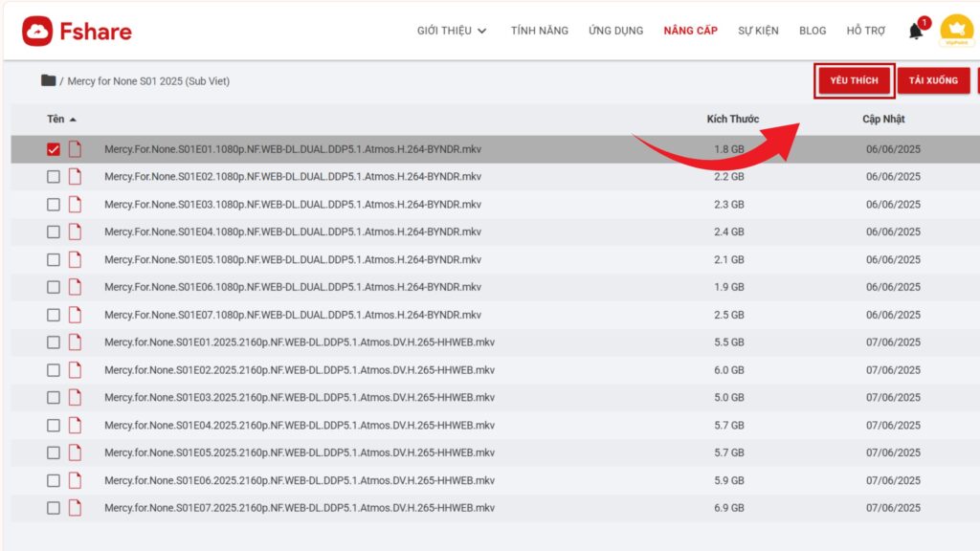
Task: Click file icon of S01E02 1080p BYNDR
Action: click(75, 176)
